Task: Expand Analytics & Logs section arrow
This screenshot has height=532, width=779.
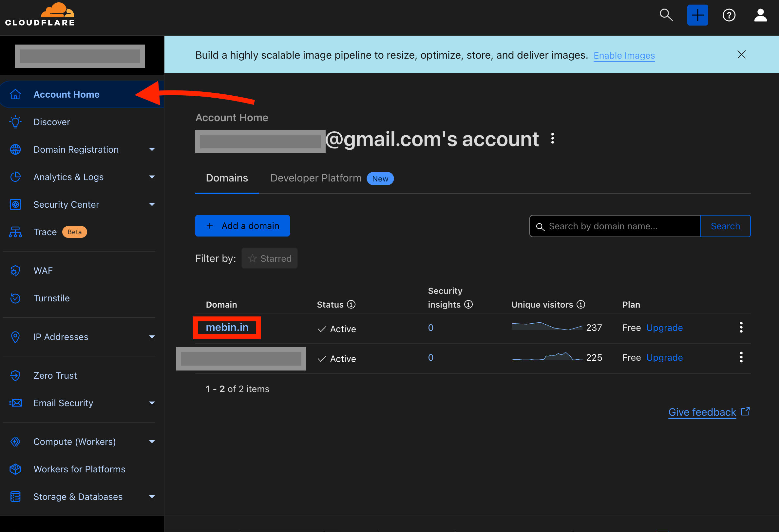Action: tap(152, 177)
